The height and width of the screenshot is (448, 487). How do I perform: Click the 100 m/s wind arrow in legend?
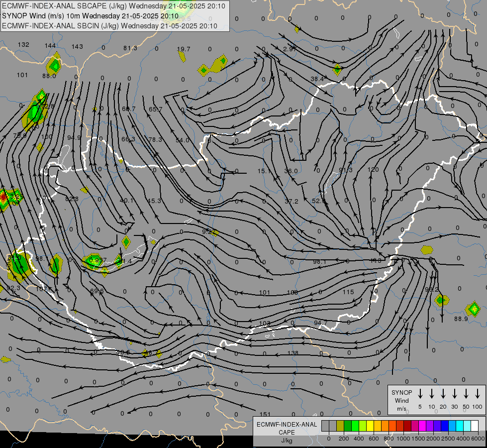[x=478, y=394]
